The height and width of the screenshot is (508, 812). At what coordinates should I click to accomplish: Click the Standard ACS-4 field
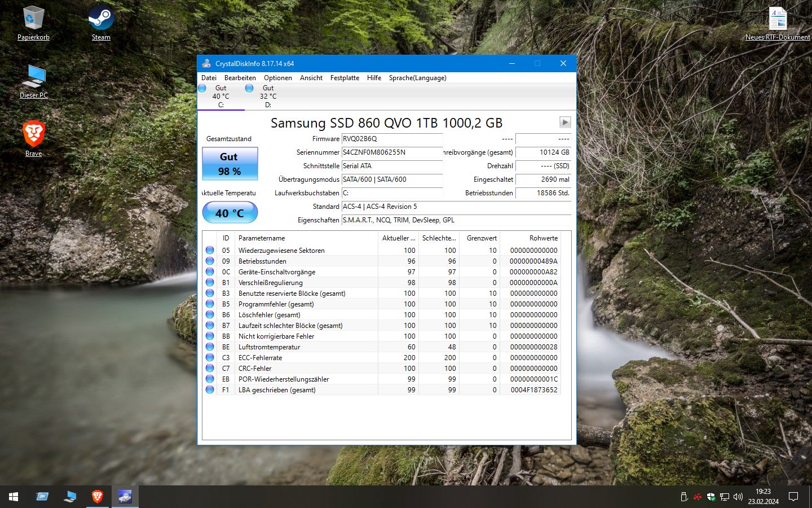[x=456, y=207]
